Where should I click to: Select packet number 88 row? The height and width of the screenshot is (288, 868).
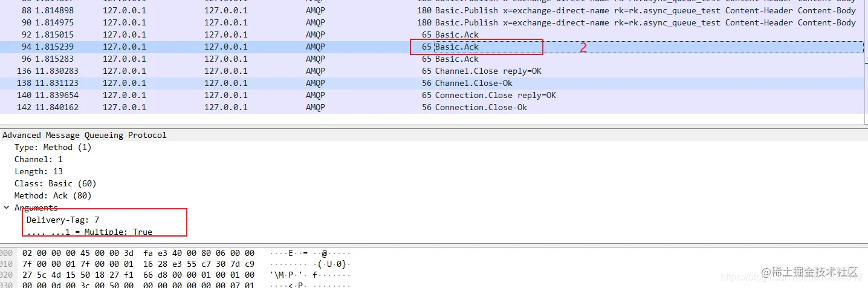(x=432, y=10)
